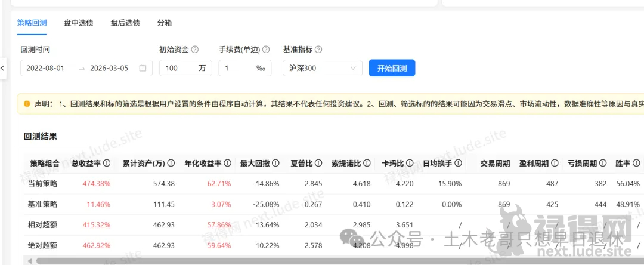Click the 2026-03-05 end date field

(x=109, y=68)
